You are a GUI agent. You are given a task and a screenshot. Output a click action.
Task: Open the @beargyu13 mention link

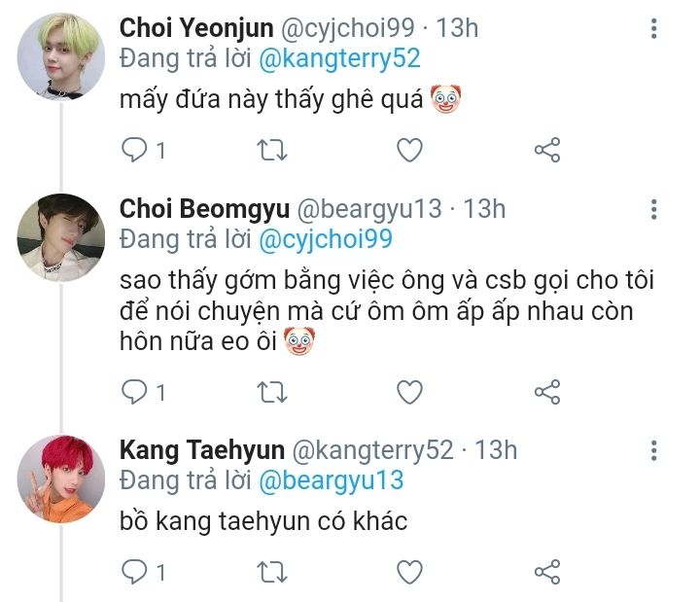[x=330, y=481]
